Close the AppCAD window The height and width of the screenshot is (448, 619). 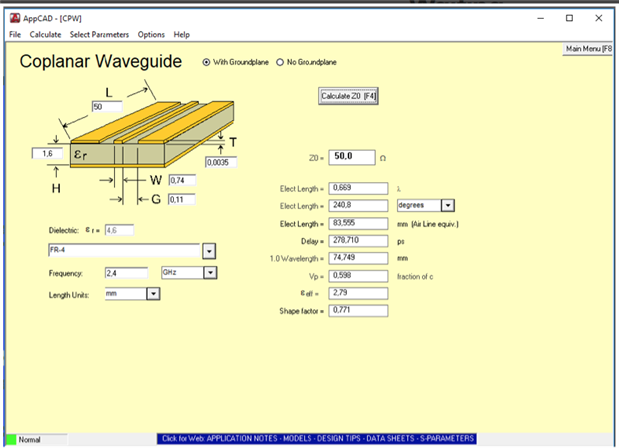pos(598,18)
